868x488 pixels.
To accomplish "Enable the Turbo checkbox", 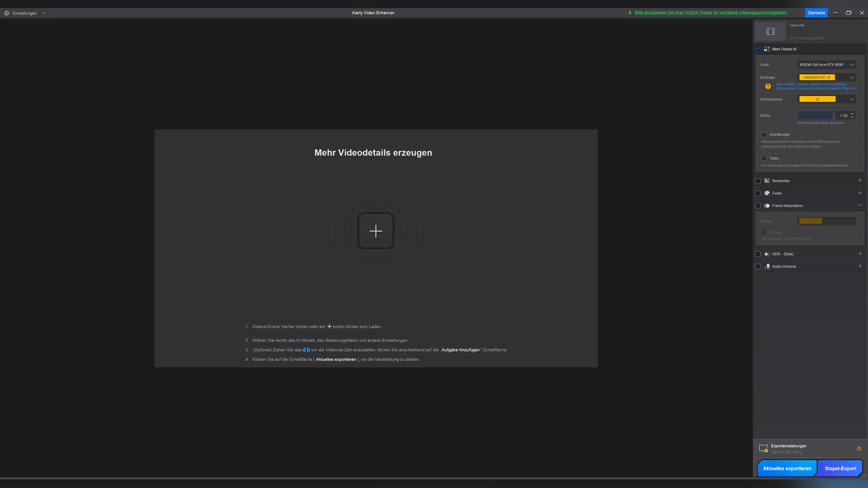I will (x=764, y=159).
